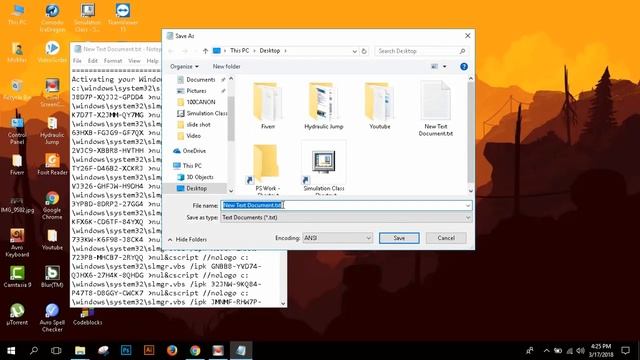The height and width of the screenshot is (360, 640).
Task: Select the Hydraulic Jump folder thumbnail
Action: pyautogui.click(x=324, y=106)
